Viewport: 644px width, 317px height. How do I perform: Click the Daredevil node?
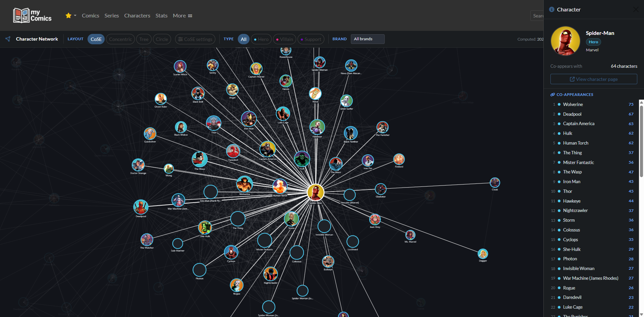[x=233, y=151]
